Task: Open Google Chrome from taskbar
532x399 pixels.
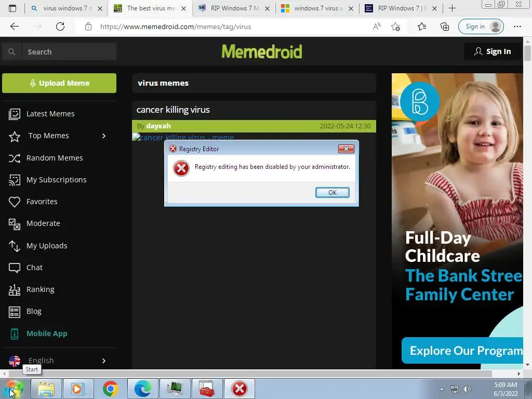Action: click(x=110, y=389)
